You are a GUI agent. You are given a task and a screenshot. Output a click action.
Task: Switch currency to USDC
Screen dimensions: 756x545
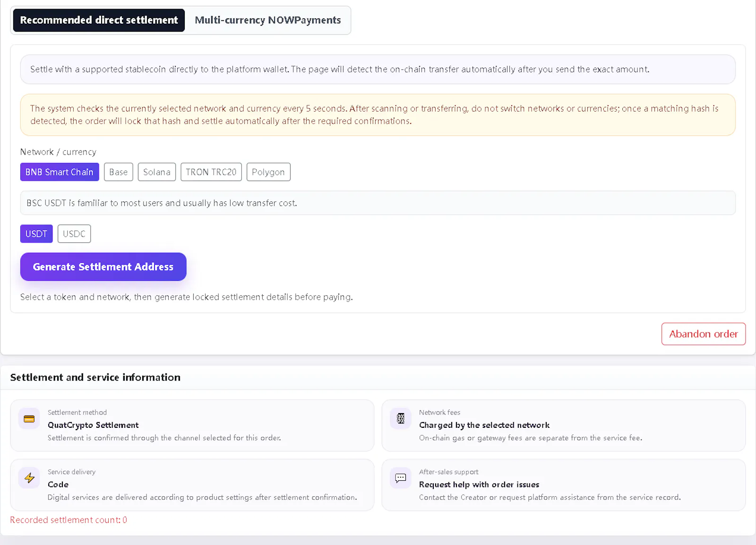click(x=74, y=234)
